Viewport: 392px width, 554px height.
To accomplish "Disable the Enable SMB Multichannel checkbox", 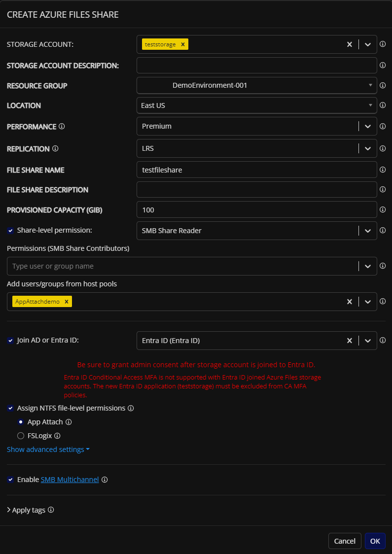I will pos(11,480).
